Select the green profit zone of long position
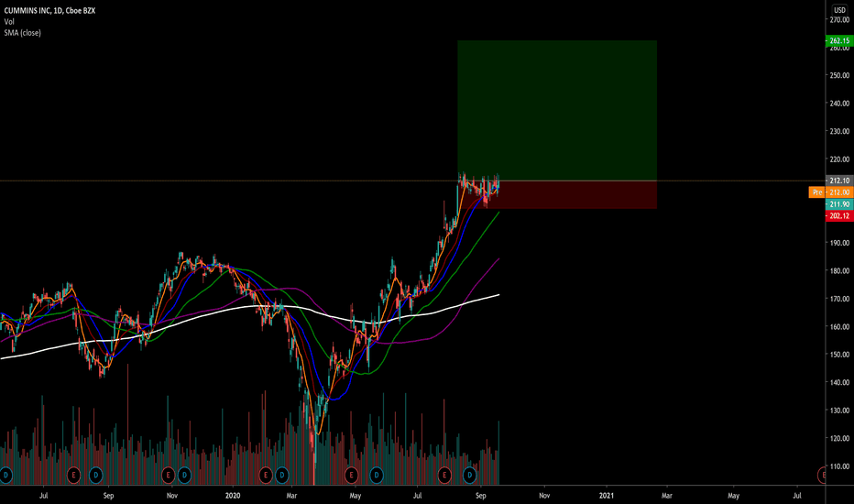 pyautogui.click(x=557, y=110)
